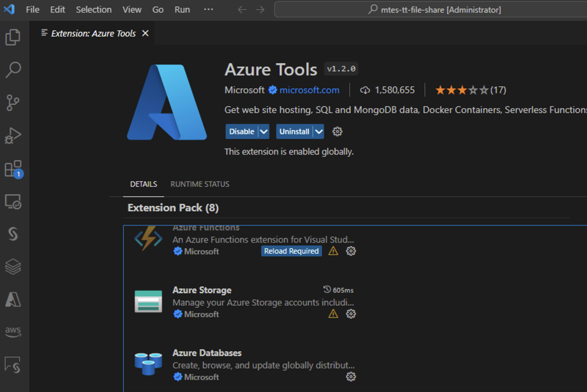Visit the microsoft.com publisher link
Image resolution: width=587 pixels, height=392 pixels.
[309, 90]
